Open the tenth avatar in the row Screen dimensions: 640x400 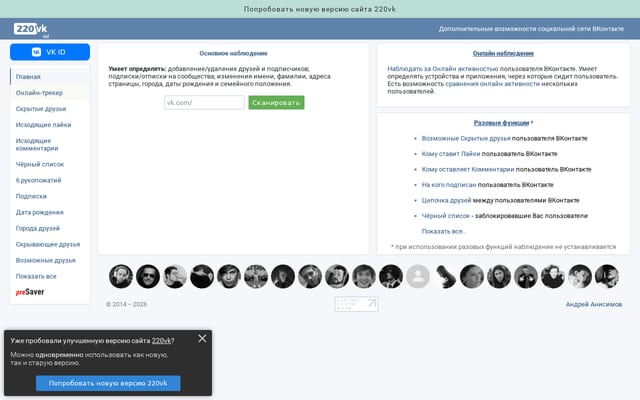click(x=364, y=276)
